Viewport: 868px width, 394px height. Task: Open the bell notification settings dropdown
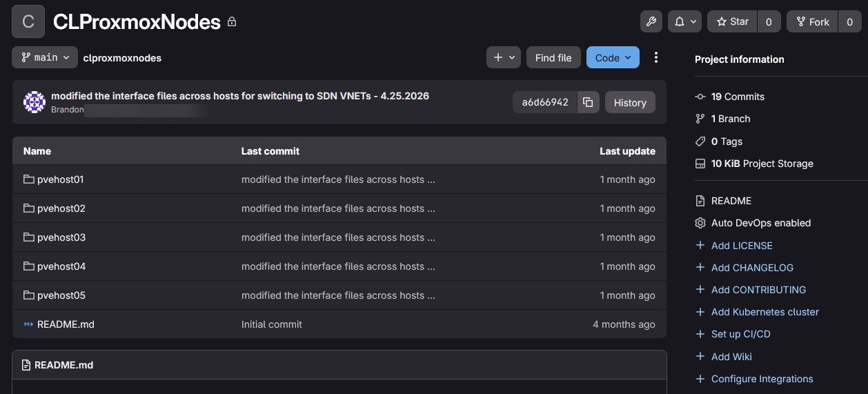point(684,21)
